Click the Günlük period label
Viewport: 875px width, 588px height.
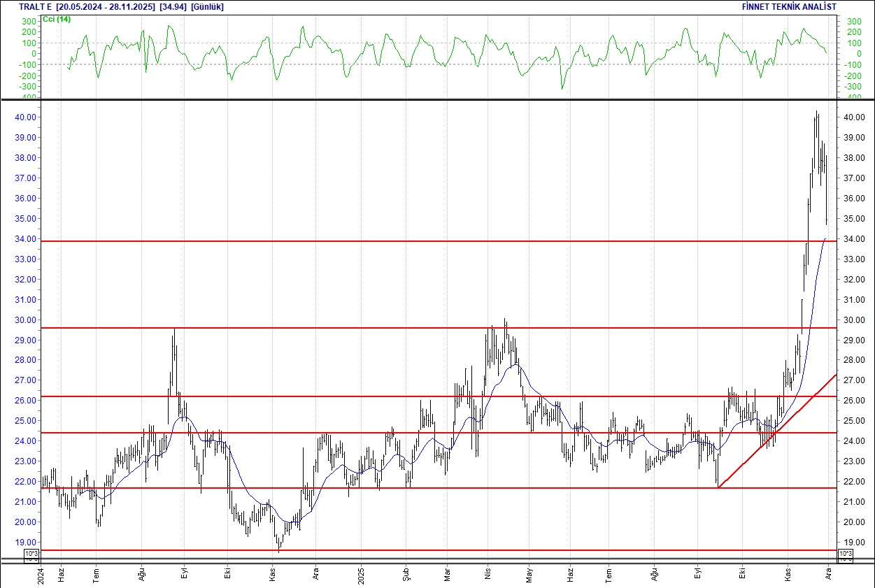click(208, 7)
